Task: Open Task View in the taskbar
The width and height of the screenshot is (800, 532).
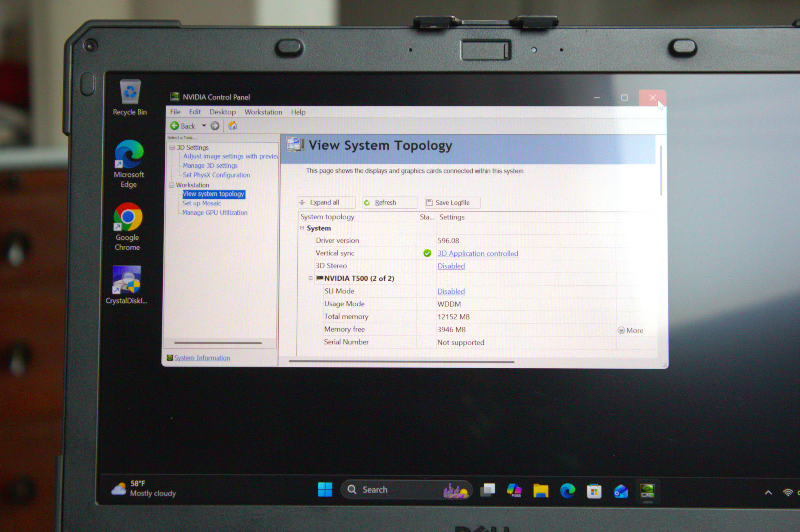Action: click(x=487, y=490)
